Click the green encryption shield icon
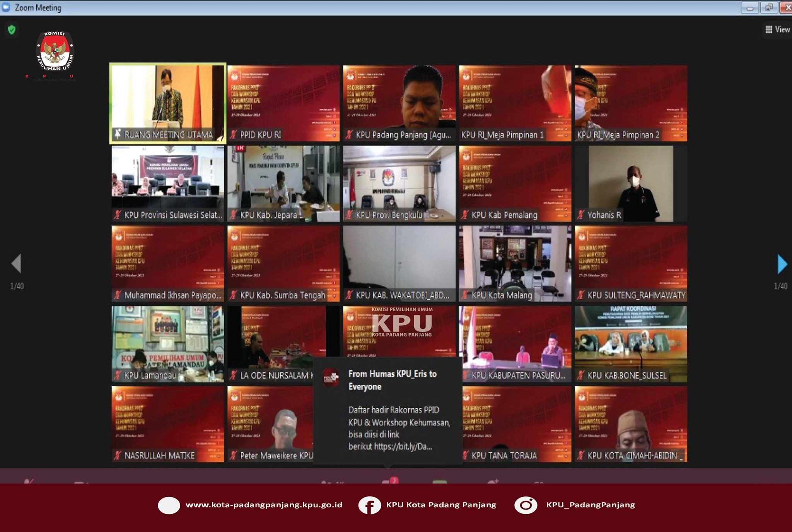 point(12,30)
